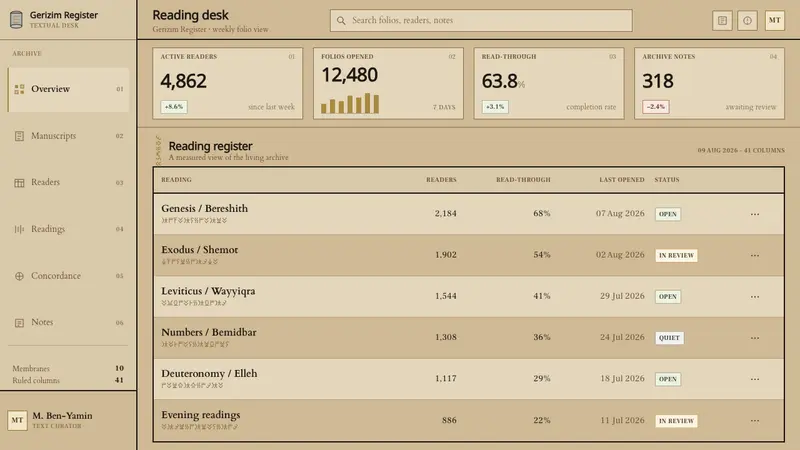Click the info circle icon in header
This screenshot has width=800, height=450.
coord(747,20)
